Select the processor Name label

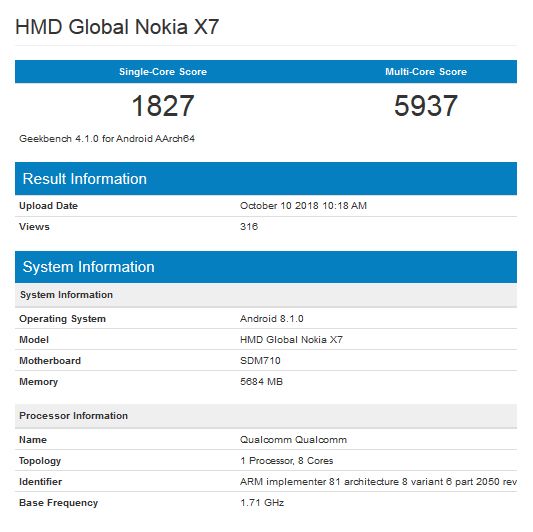coord(33,440)
